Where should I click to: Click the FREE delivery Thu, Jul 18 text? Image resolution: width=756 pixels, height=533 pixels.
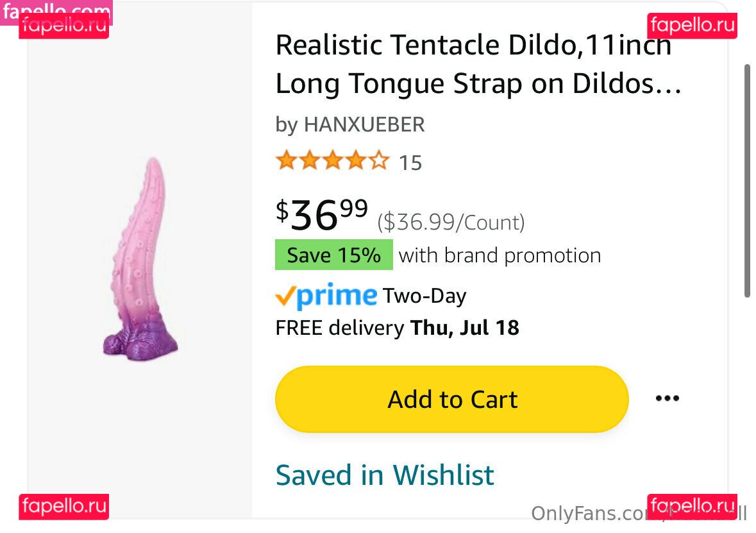click(397, 328)
